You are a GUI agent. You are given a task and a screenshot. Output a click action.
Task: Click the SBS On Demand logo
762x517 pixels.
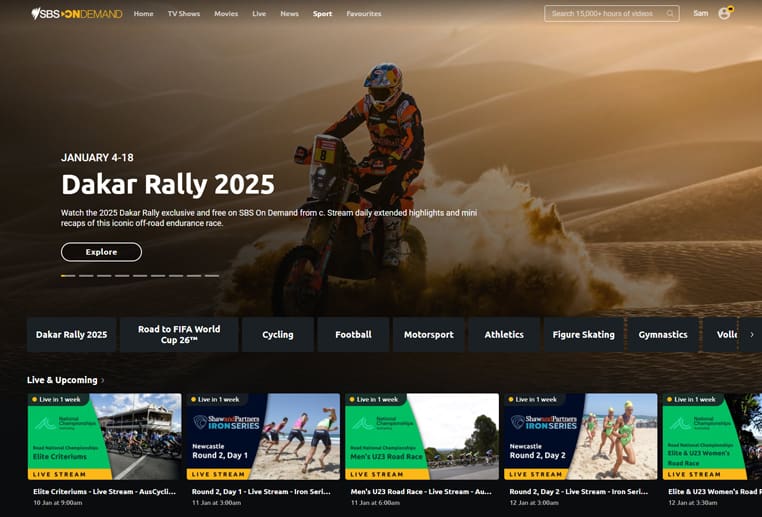tap(77, 14)
